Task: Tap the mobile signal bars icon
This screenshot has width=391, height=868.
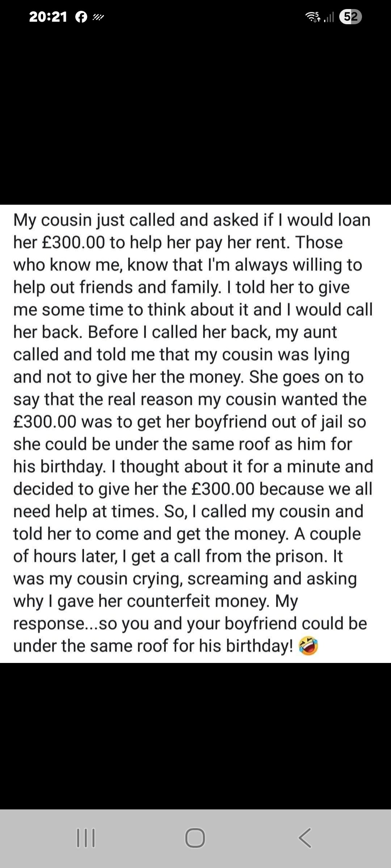Action: tap(329, 17)
